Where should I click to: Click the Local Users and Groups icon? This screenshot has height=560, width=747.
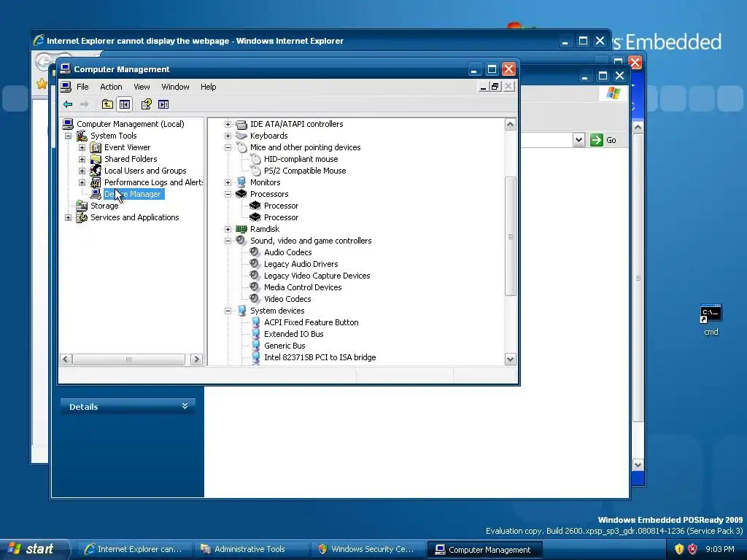click(x=96, y=171)
